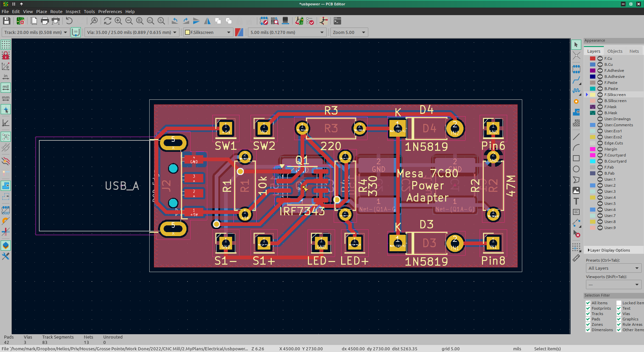
Task: Open the scripting console icon
Action: click(x=337, y=21)
